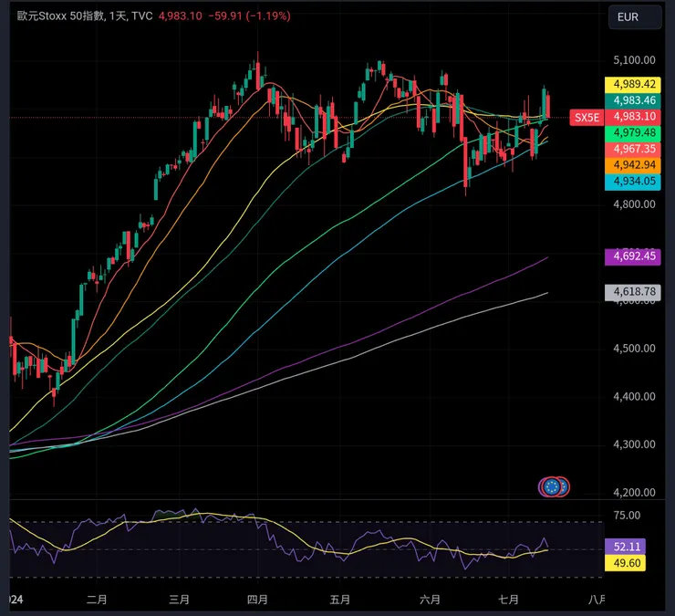Click the cyan 4,934.05 moving average label
The width and height of the screenshot is (675, 616).
pos(634,182)
